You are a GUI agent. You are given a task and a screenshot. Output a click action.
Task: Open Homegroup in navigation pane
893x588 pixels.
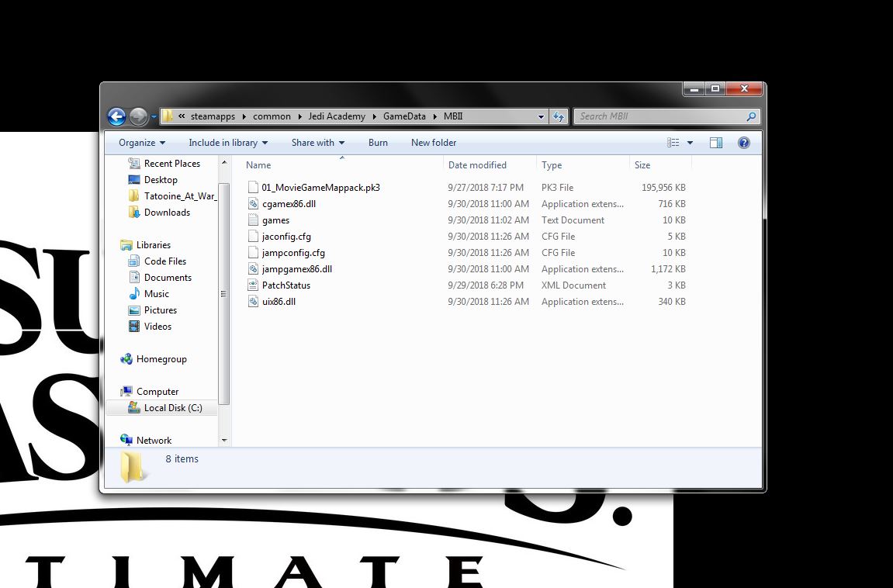pos(161,359)
